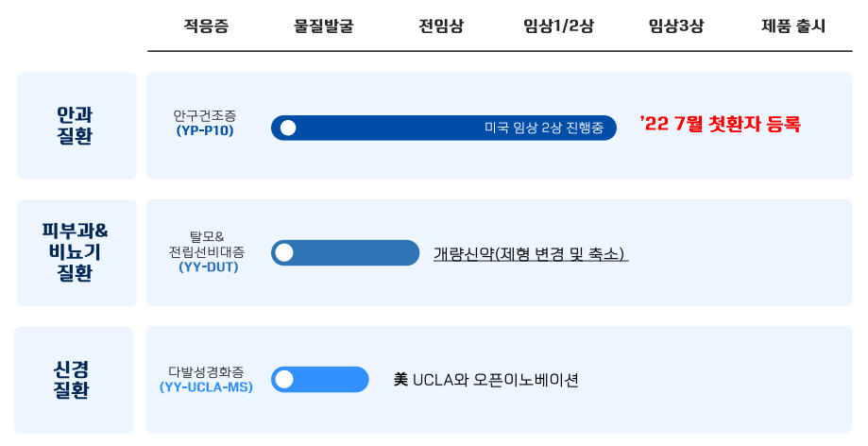This screenshot has height=446, width=868.
Task: Click the white circle on YY-DUT bar
Action: [x=284, y=252]
